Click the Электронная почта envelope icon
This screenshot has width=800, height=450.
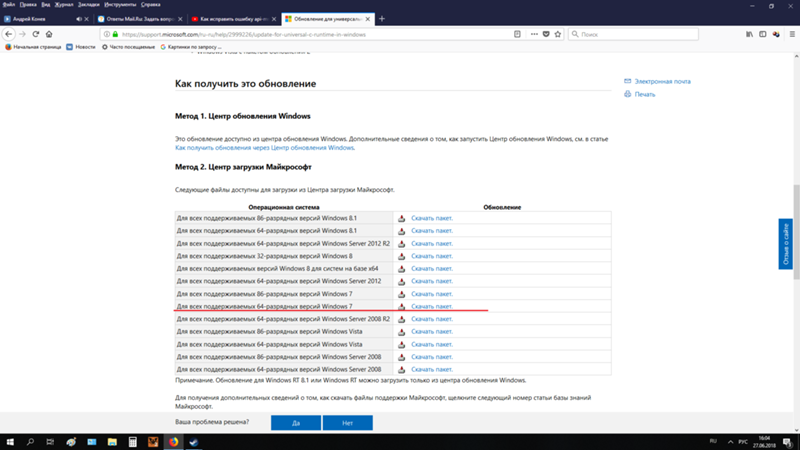[628, 81]
